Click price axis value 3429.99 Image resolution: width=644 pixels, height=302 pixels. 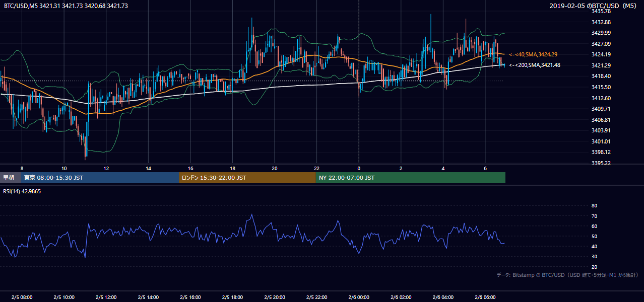point(601,33)
